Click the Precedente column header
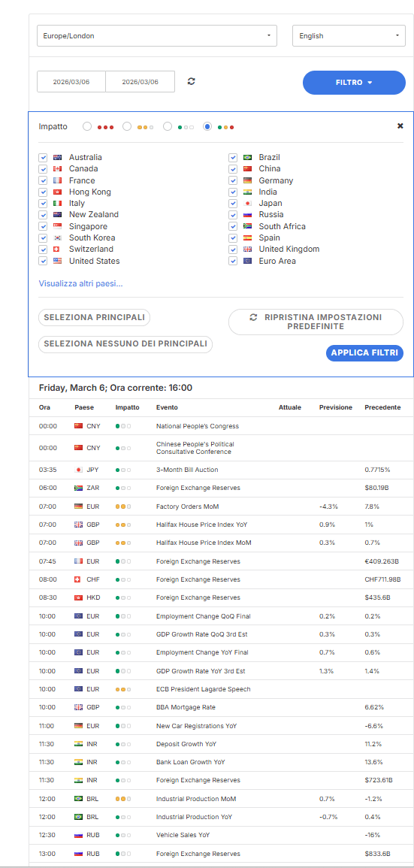Viewport: 414px width, 868px height. pyautogui.click(x=382, y=407)
